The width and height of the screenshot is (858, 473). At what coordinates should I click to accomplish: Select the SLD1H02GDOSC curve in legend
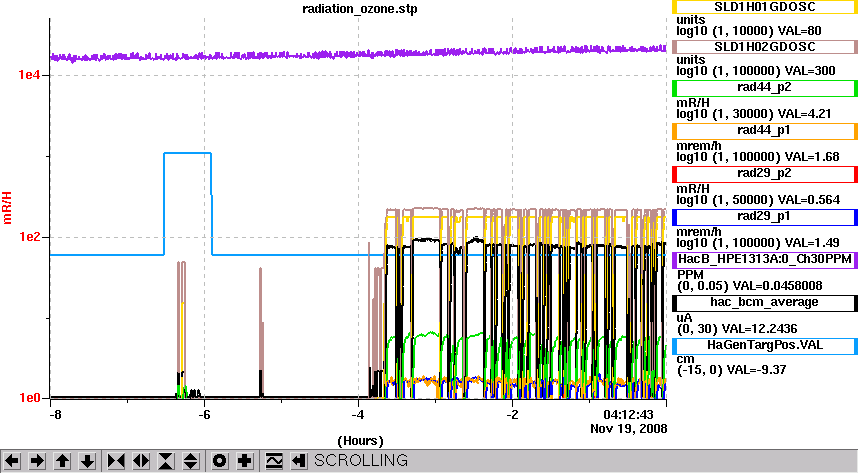764,47
